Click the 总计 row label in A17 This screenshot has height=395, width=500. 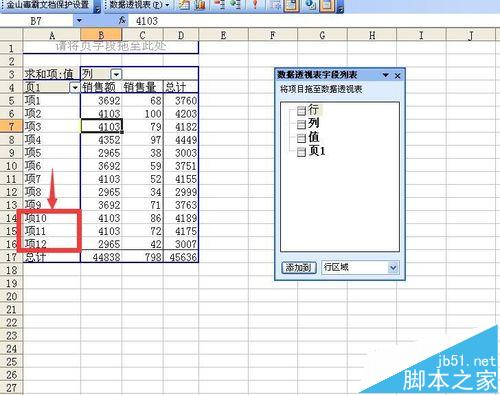[52, 257]
